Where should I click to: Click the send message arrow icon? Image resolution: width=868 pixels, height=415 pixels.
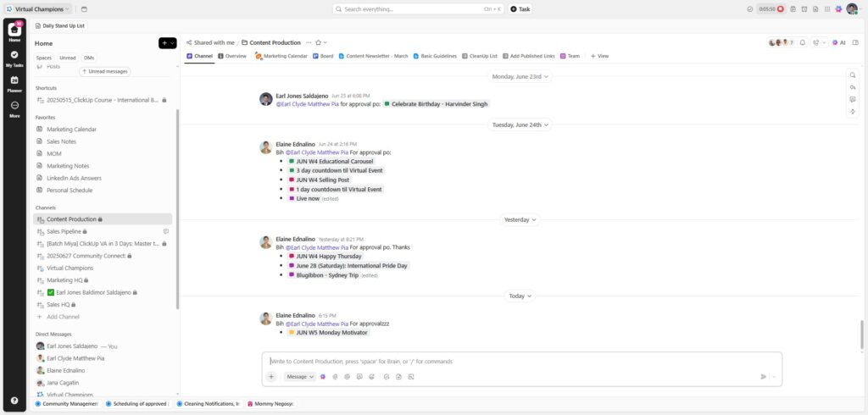[763, 376]
